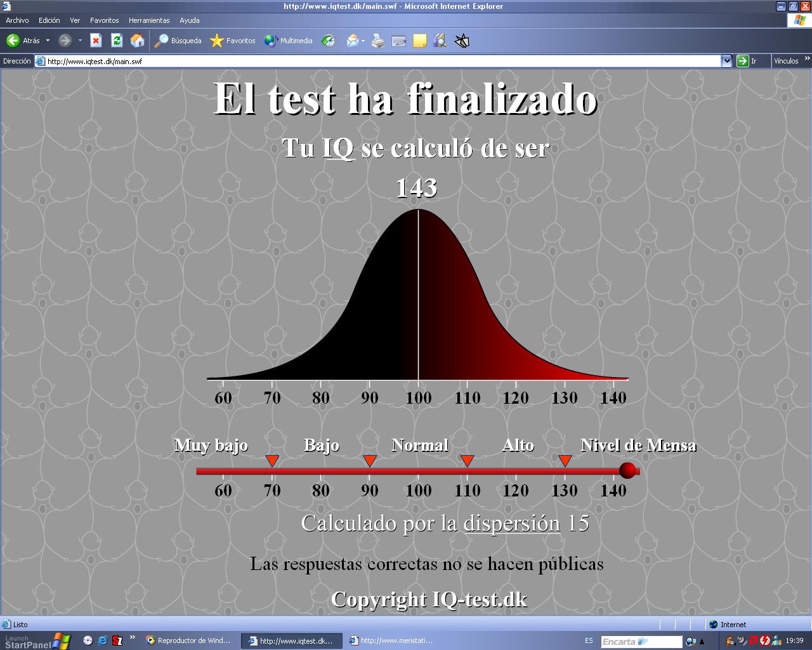Click the red triangle marker at 90
This screenshot has width=812, height=650.
(370, 461)
